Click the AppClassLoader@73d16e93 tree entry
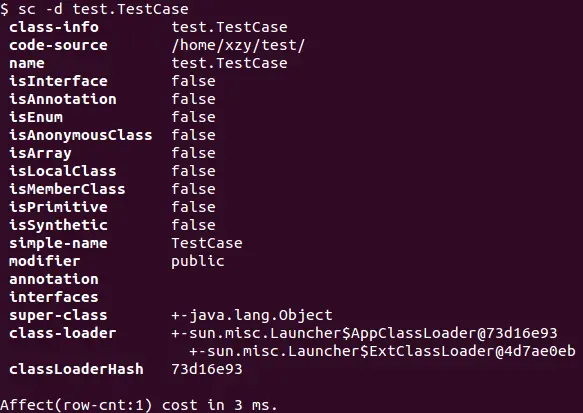The height and width of the screenshot is (413, 583). [x=364, y=333]
